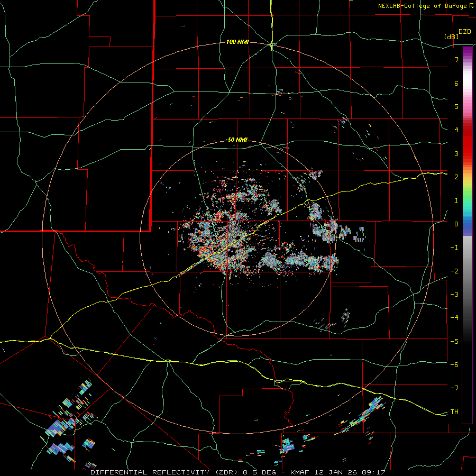
Task: Click the 5 value on the color scale
Action: (x=456, y=106)
